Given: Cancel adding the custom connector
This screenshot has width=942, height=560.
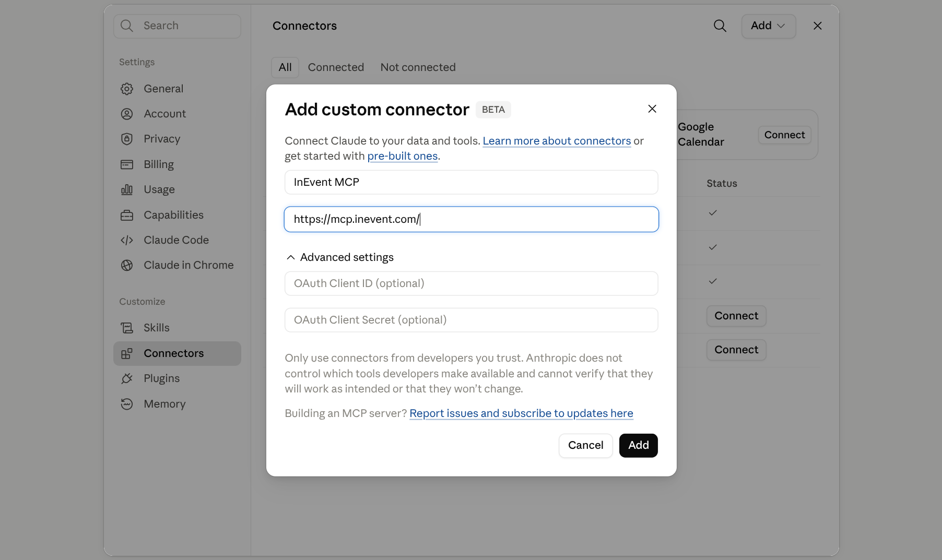Looking at the screenshot, I should (585, 445).
